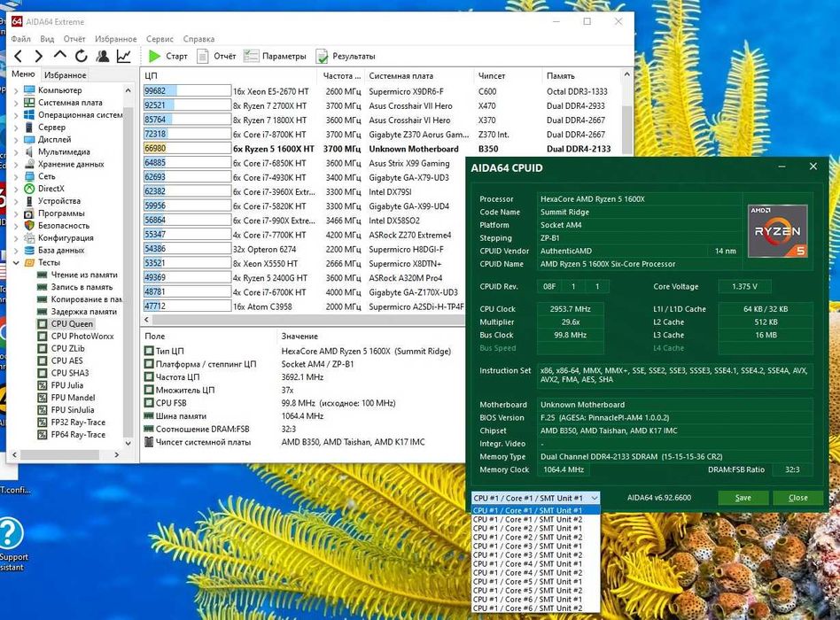Switch to the Избранное tab
Image resolution: width=840 pixels, height=620 pixels.
coord(65,75)
